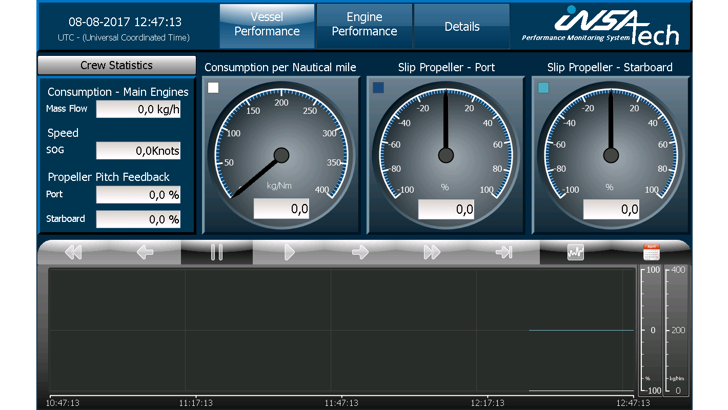The height and width of the screenshot is (410, 728).
Task: Click the Crew Statistics button
Action: [x=117, y=65]
